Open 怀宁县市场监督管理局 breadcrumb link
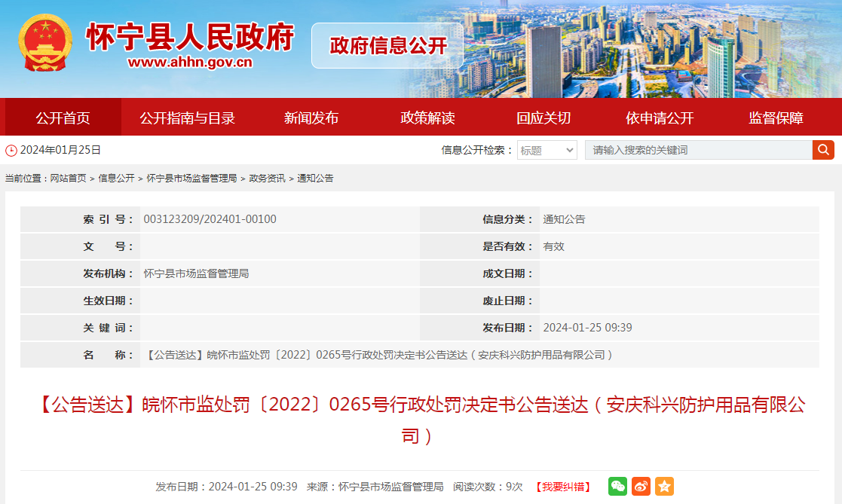842x504 pixels. (x=191, y=179)
